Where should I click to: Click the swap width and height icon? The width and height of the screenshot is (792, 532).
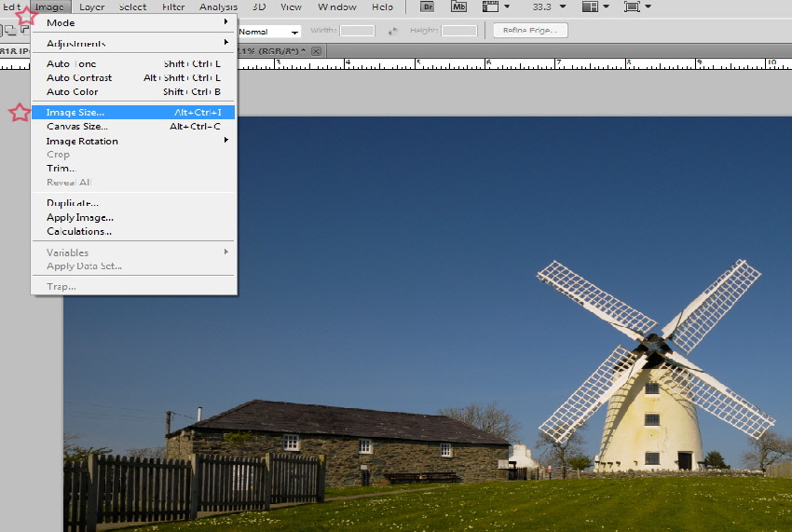(392, 31)
